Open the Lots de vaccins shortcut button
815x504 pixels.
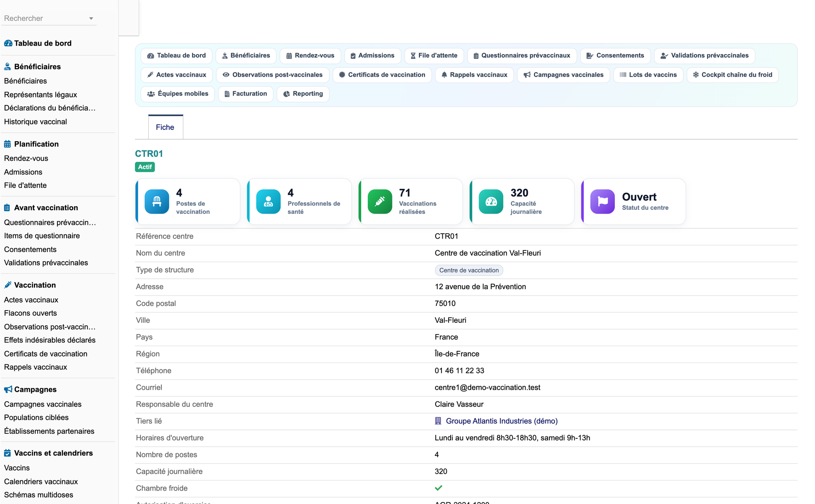(x=648, y=75)
